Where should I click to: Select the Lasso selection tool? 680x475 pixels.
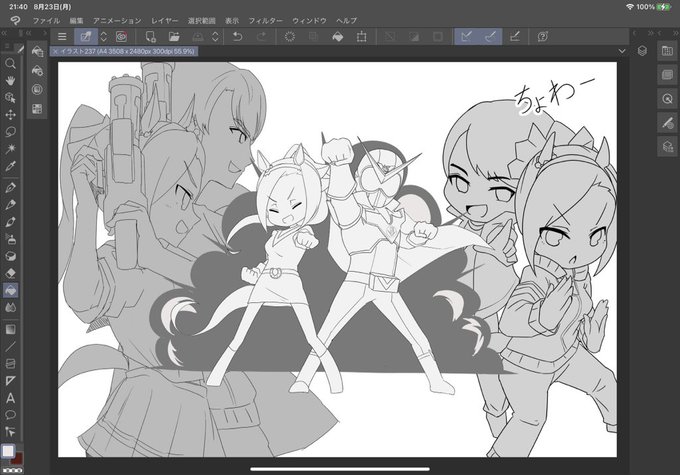coord(10,131)
